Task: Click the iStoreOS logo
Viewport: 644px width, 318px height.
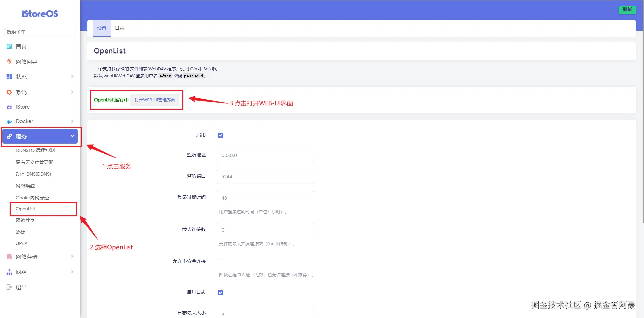Action: pyautogui.click(x=40, y=14)
